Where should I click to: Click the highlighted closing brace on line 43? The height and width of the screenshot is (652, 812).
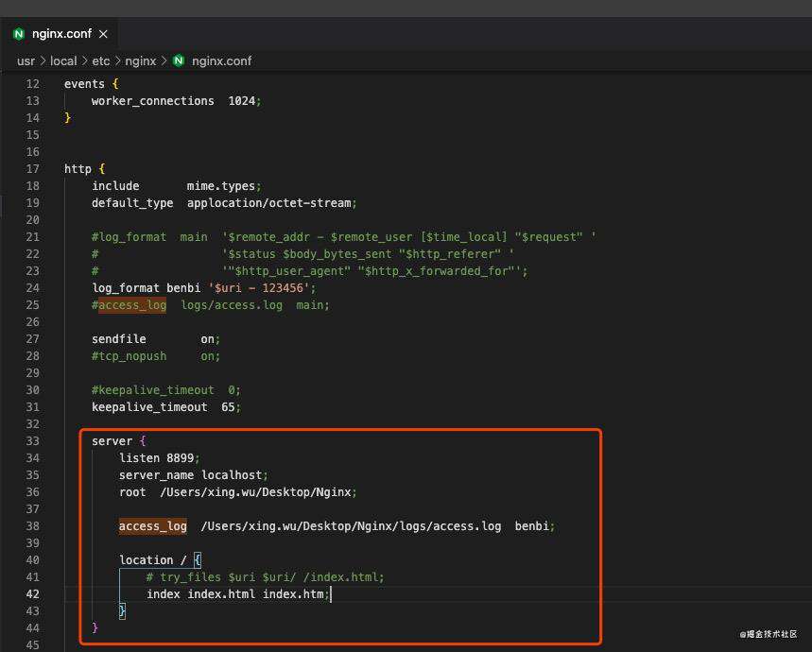click(x=122, y=611)
